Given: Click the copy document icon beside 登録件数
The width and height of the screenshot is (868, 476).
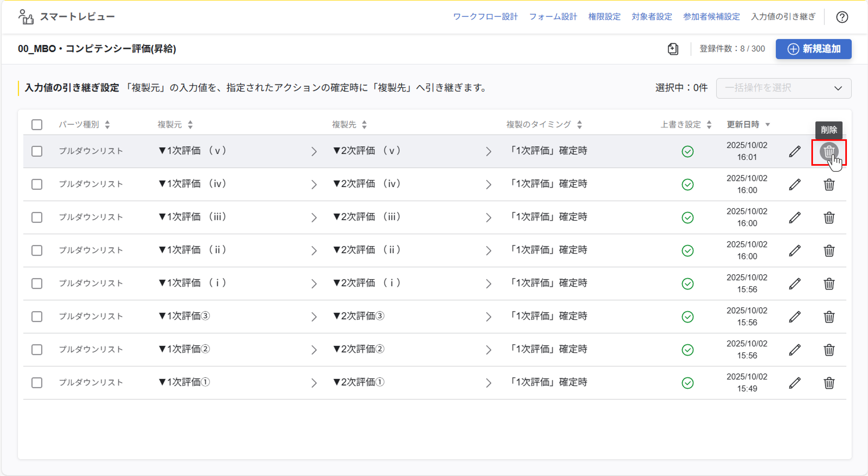Looking at the screenshot, I should (673, 49).
